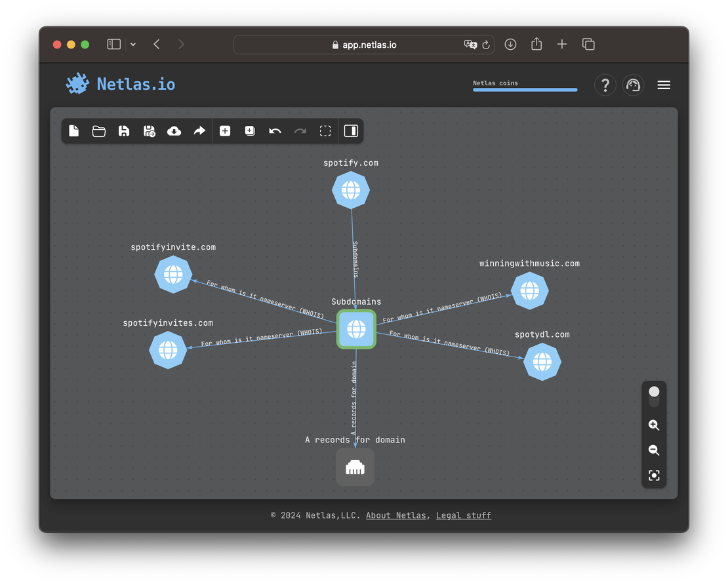Click the cloud download icon in the toolbar
Viewport: 728px width, 584px height.
coord(174,131)
